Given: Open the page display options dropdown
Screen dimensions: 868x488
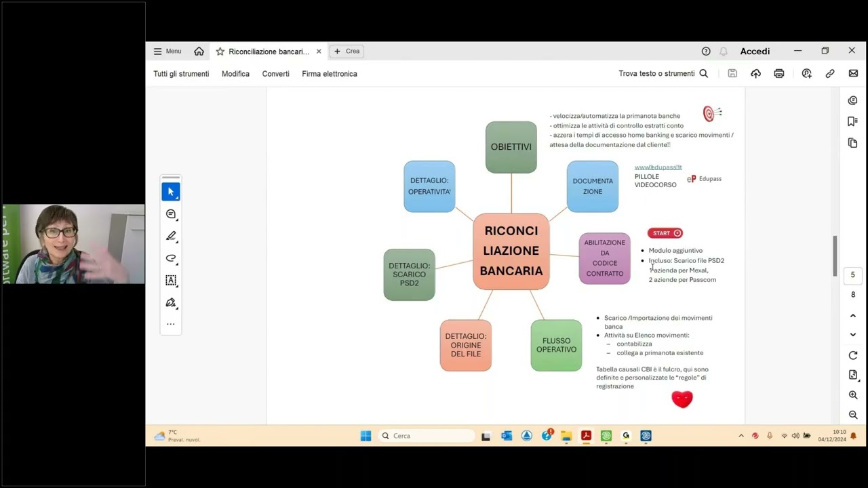Looking at the screenshot, I should coord(853,375).
